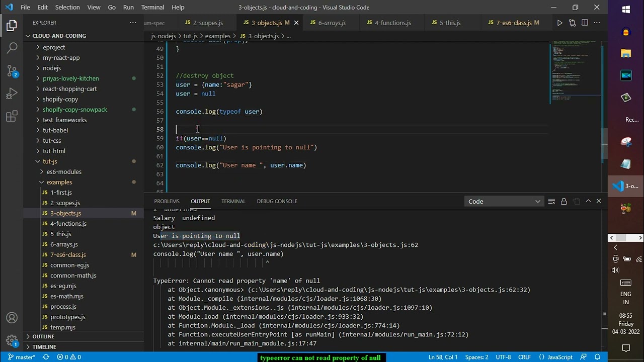Select the Output channel Code dropdown

pyautogui.click(x=504, y=201)
